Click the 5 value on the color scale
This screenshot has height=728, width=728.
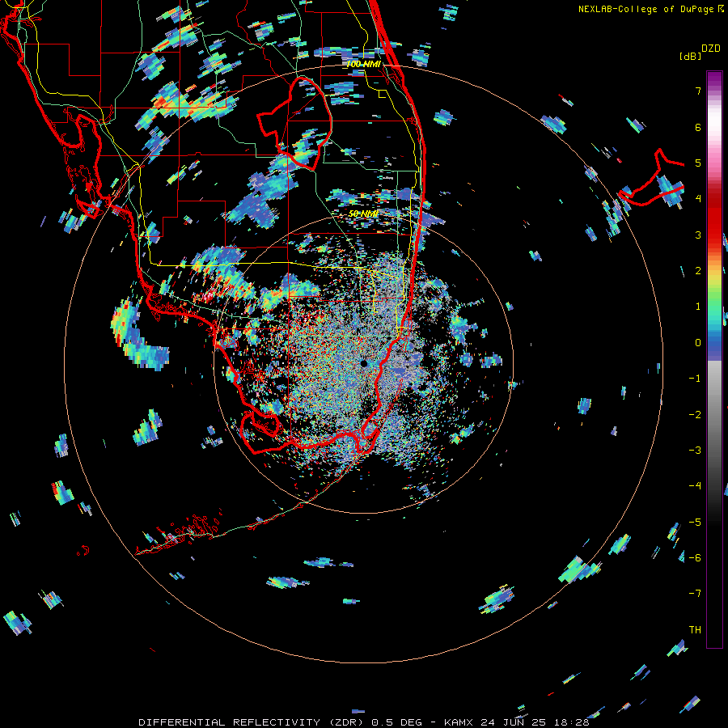pos(698,163)
